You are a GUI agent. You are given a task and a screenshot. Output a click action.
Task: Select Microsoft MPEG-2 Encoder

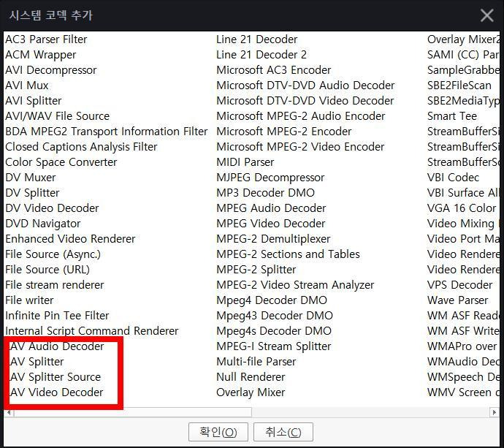click(x=284, y=132)
